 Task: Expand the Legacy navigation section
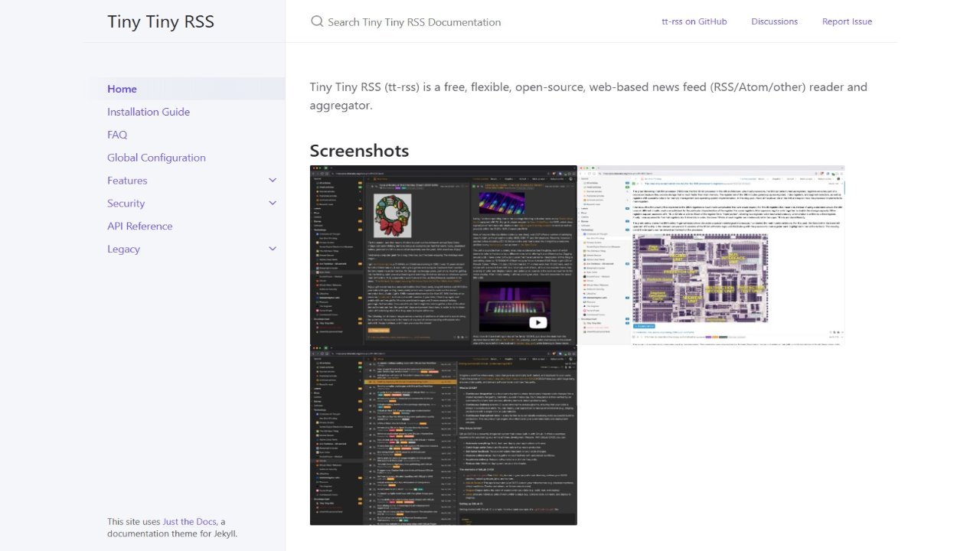tap(273, 249)
